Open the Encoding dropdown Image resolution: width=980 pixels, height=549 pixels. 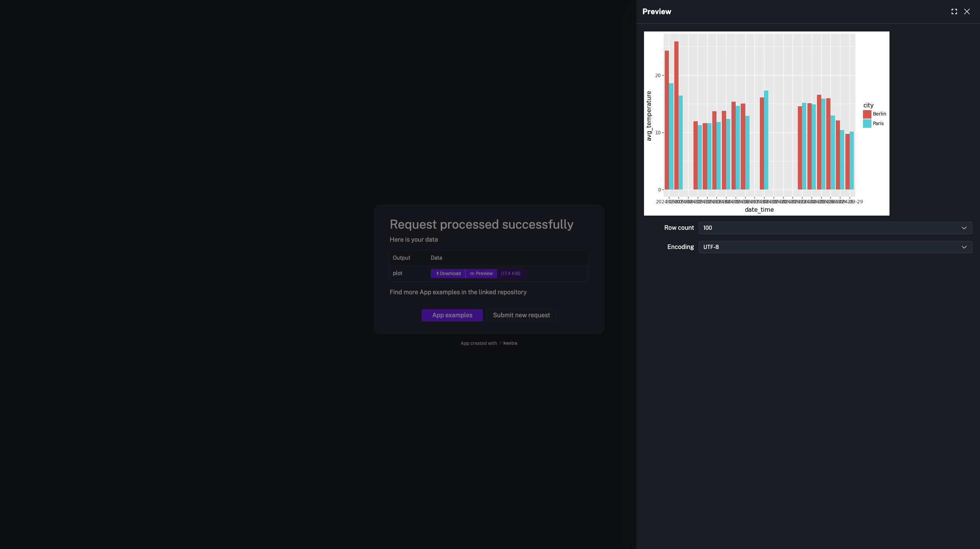(x=835, y=247)
